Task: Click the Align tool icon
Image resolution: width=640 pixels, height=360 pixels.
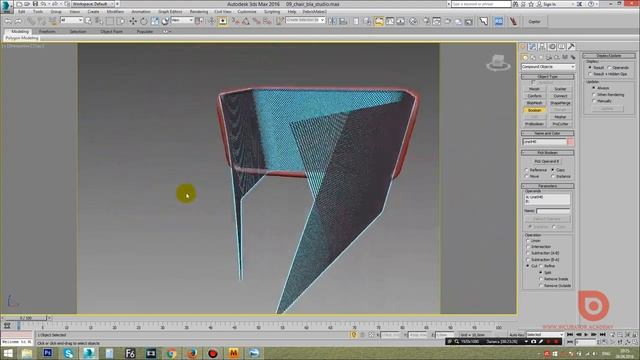Action: tap(343, 21)
